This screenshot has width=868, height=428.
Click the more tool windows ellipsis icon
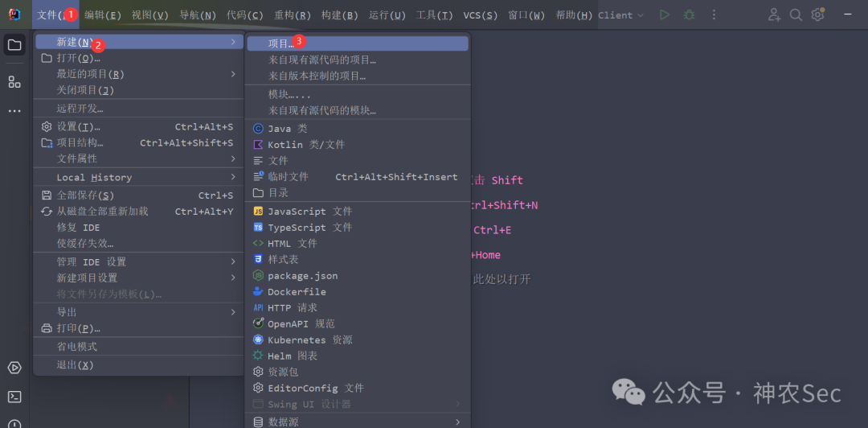14,112
